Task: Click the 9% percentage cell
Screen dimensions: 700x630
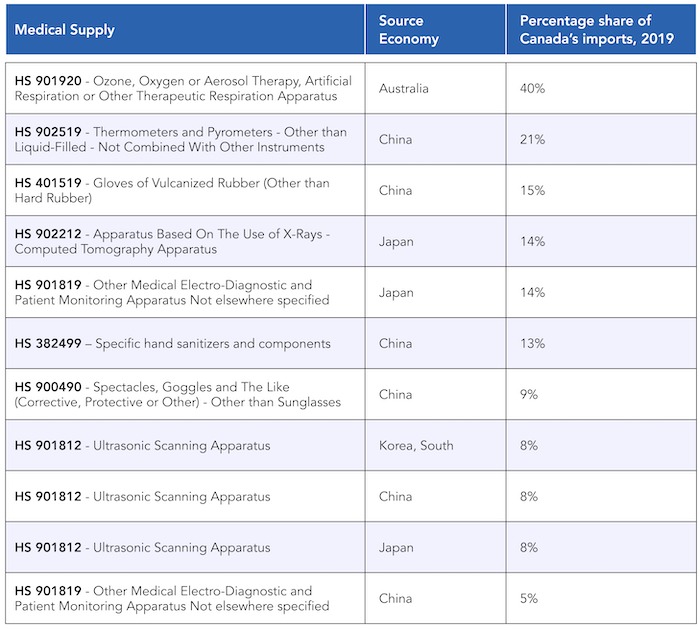Action: tap(529, 395)
